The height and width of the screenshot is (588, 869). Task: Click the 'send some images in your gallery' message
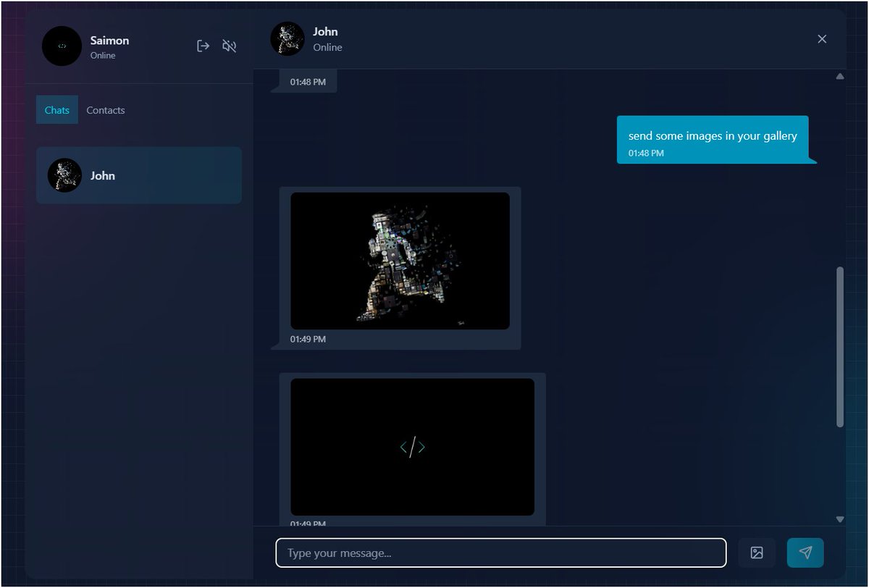tap(713, 140)
